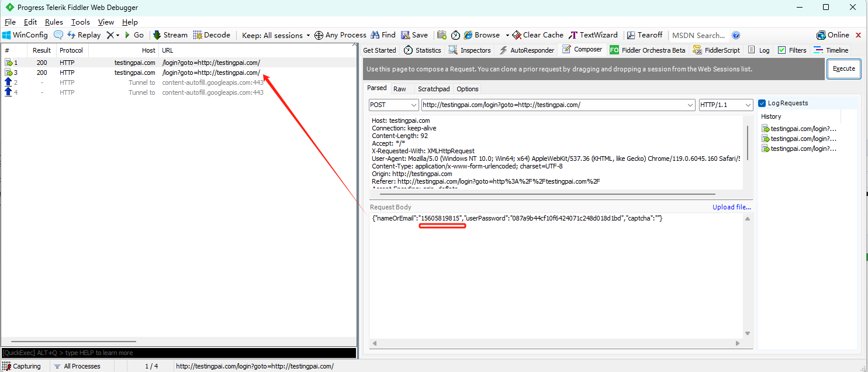
Task: Click the QuickExec command box
Action: tap(178, 353)
